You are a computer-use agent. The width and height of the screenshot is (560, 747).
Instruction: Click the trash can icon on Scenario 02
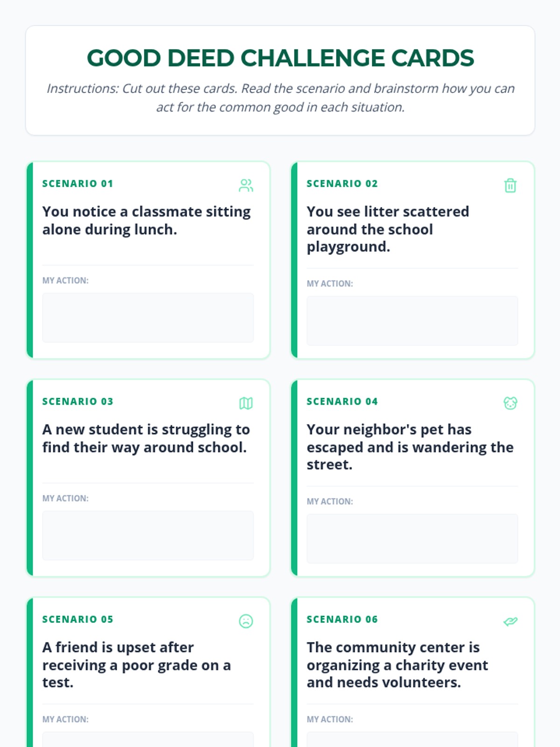pos(510,185)
